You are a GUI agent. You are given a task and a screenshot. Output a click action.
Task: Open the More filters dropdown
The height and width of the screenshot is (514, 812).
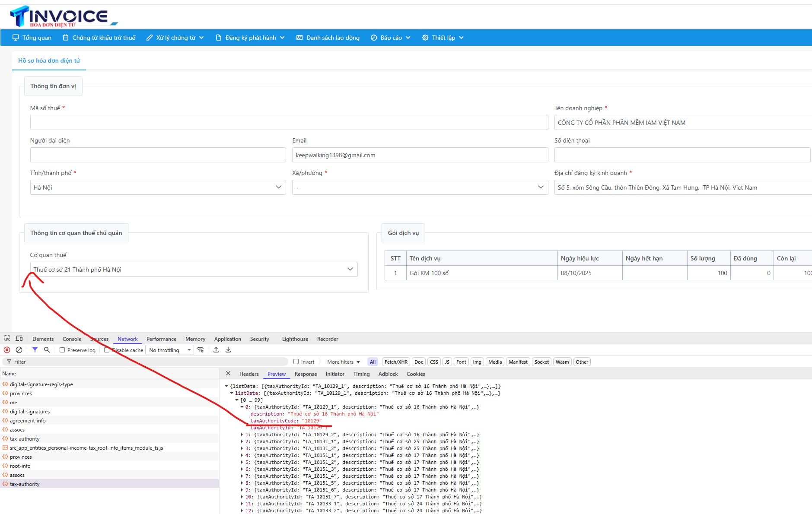(x=344, y=362)
